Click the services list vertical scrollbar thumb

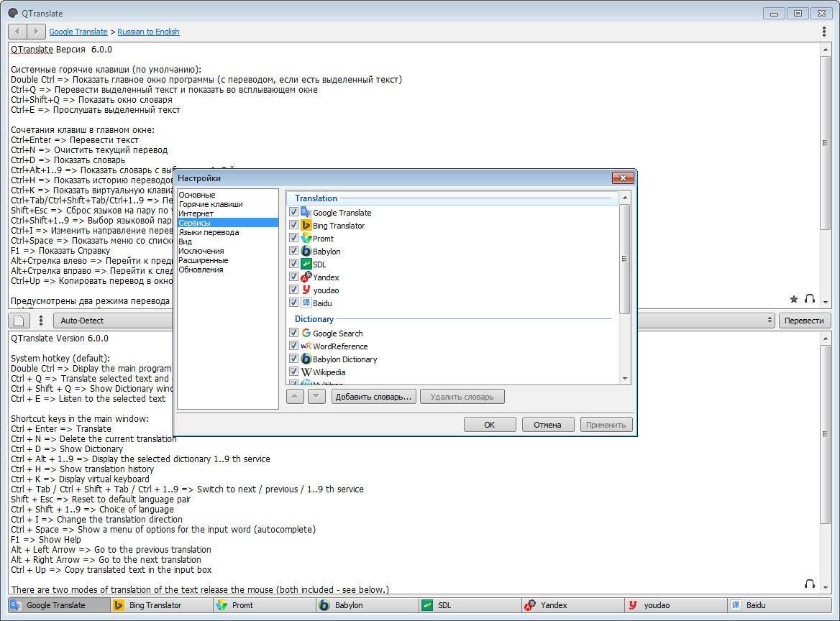click(624, 259)
